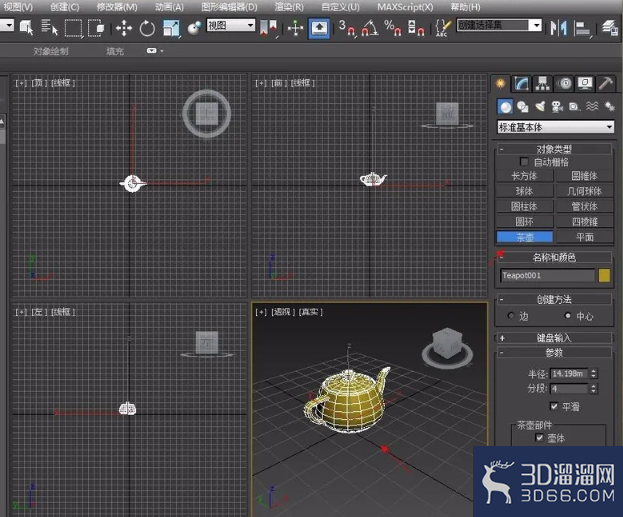Open Edit Named Selection Sets icon

443,28
